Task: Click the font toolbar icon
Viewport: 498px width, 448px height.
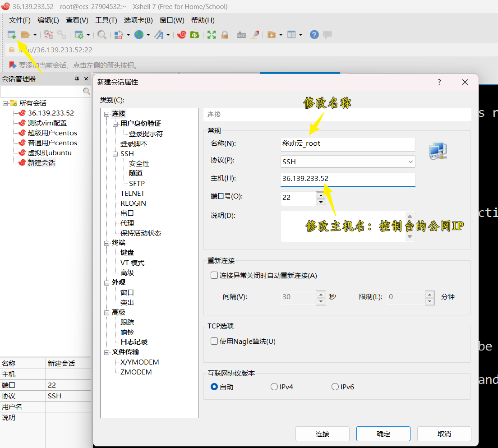Action: pyautogui.click(x=159, y=35)
